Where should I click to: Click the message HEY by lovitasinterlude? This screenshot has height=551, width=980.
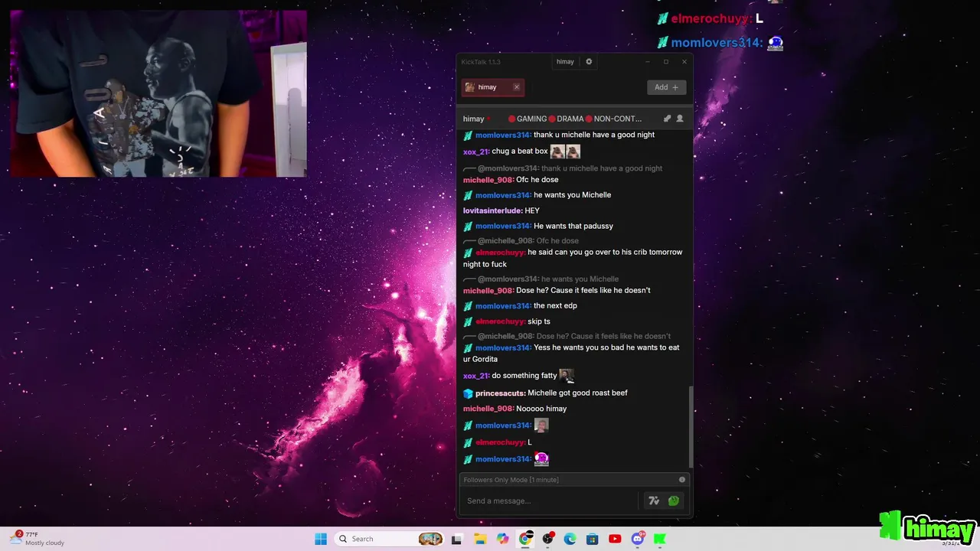pos(532,210)
